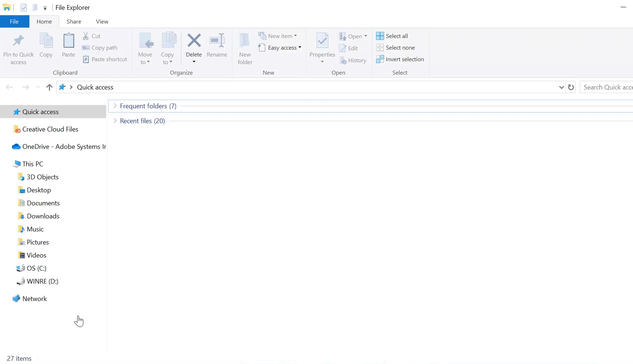
Task: Expand the Frequent folders group
Action: click(115, 106)
